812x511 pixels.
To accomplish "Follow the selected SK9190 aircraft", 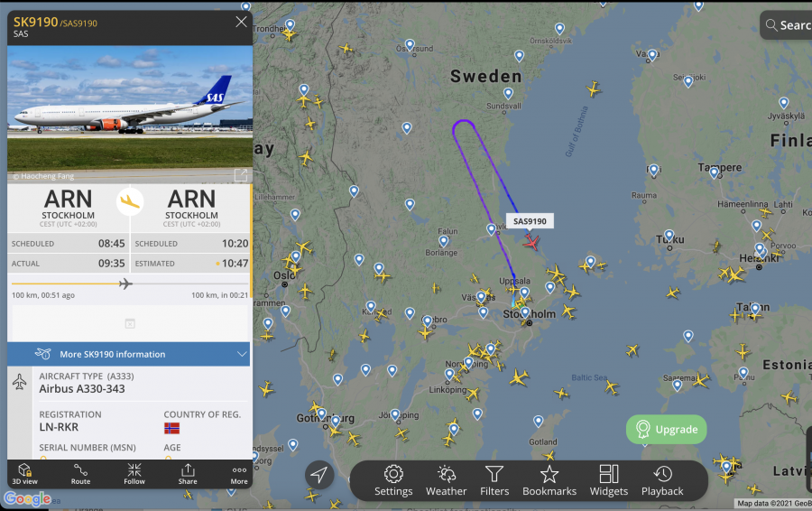I will click(x=134, y=474).
